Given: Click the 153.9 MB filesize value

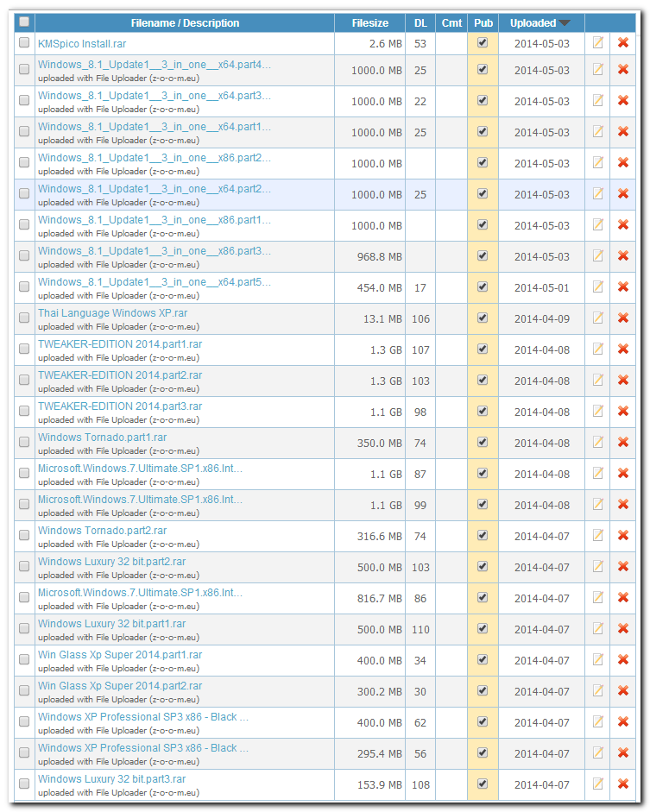Looking at the screenshot, I should 379,785.
